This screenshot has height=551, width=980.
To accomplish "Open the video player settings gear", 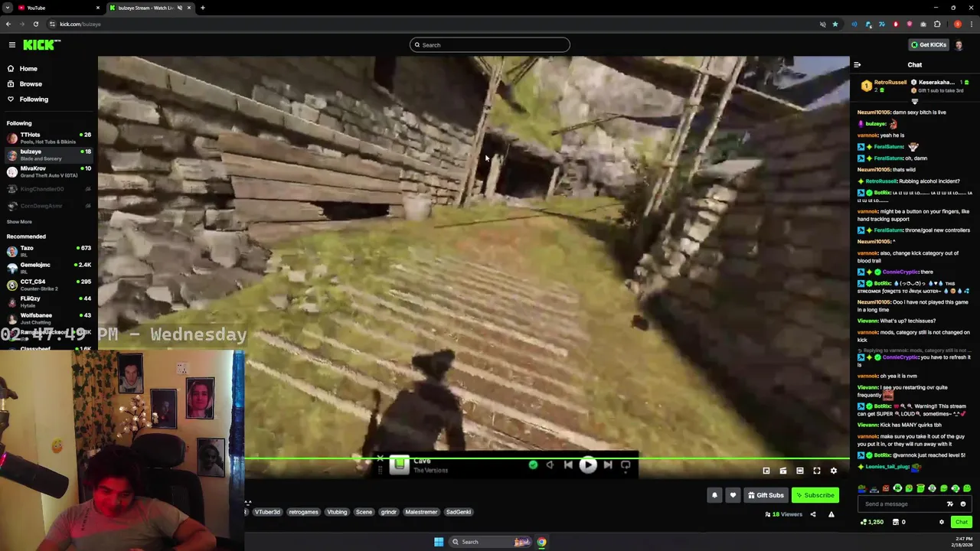I will click(834, 471).
